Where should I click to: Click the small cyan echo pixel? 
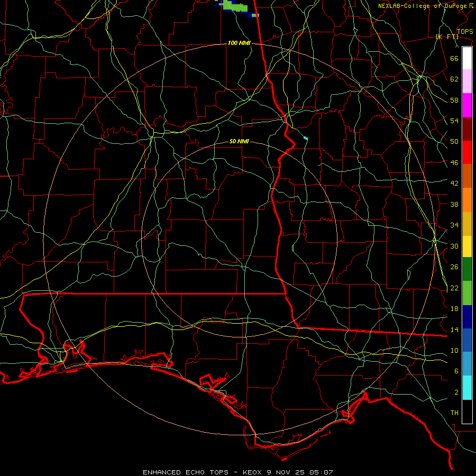[x=306, y=139]
